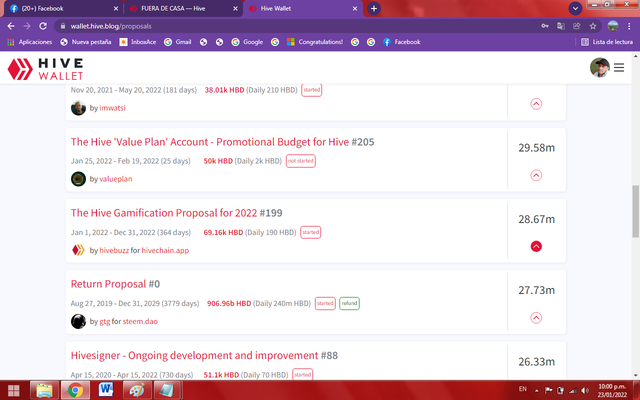Click the volume speaker tray icon
640x400 pixels.
coord(585,391)
